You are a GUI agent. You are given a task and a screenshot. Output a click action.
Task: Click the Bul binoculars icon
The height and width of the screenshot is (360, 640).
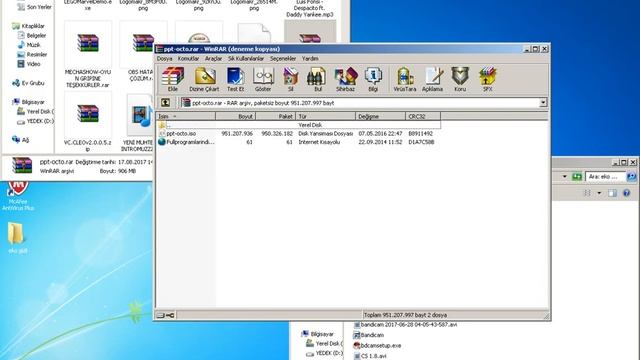(318, 79)
